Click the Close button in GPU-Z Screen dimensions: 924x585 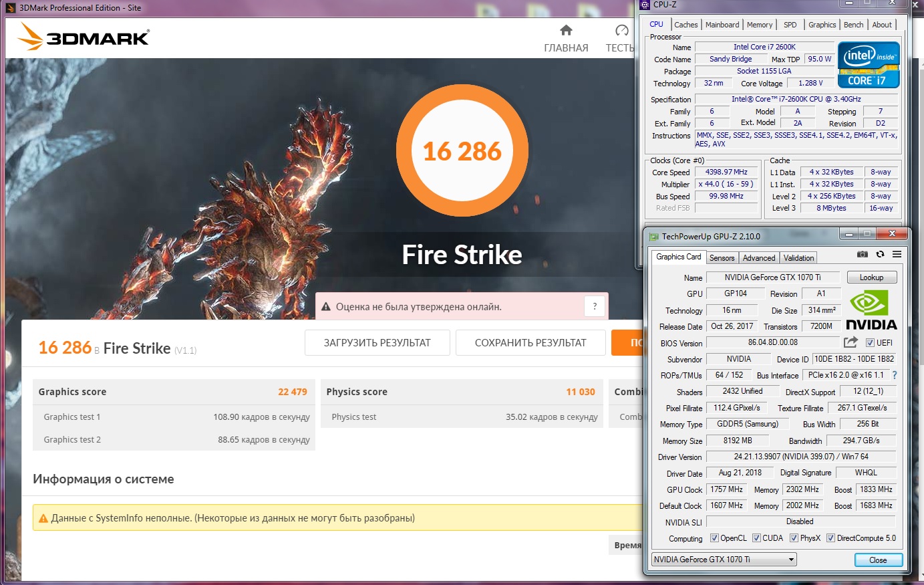pyautogui.click(x=878, y=560)
